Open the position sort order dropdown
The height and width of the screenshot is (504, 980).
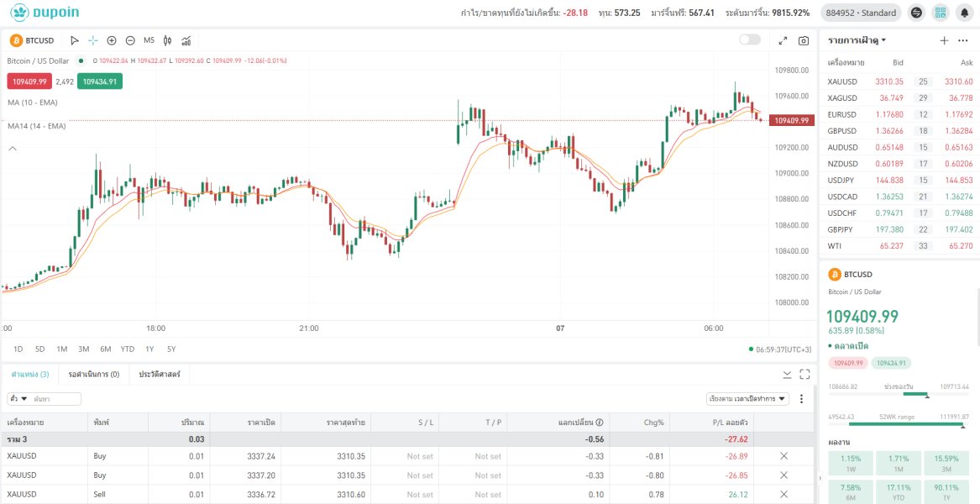pyautogui.click(x=748, y=399)
